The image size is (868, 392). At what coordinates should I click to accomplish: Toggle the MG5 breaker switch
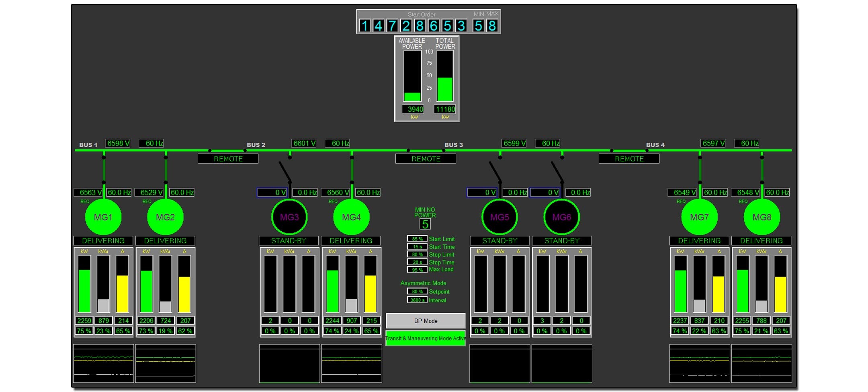coord(495,171)
